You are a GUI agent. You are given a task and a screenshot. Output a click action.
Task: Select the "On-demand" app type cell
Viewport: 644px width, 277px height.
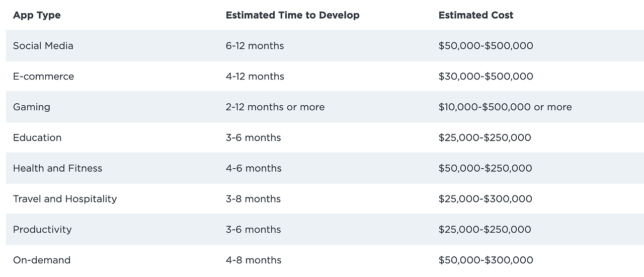click(42, 260)
